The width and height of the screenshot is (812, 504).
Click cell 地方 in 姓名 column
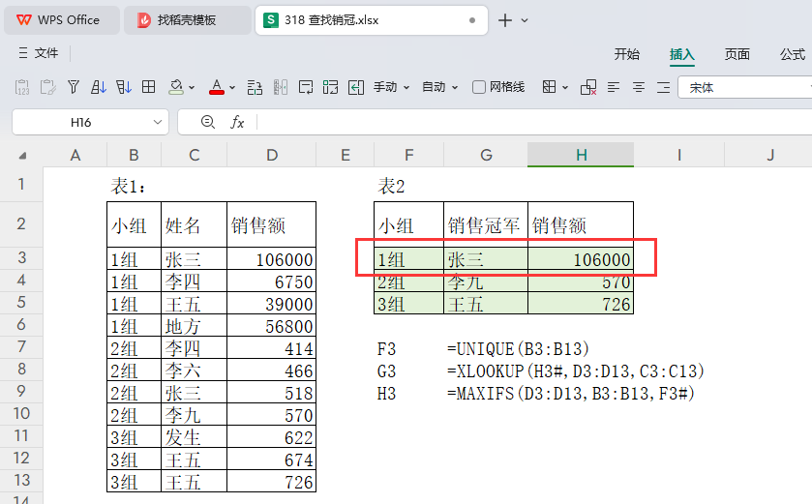pyautogui.click(x=194, y=325)
